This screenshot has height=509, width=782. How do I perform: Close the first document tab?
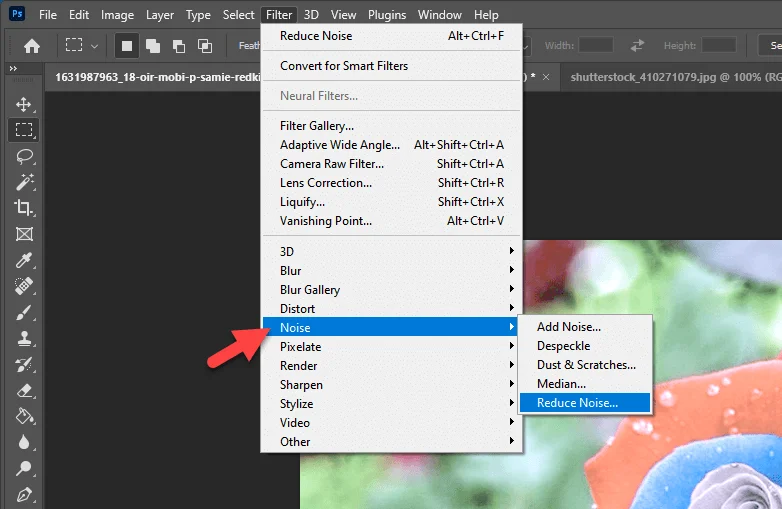(546, 77)
